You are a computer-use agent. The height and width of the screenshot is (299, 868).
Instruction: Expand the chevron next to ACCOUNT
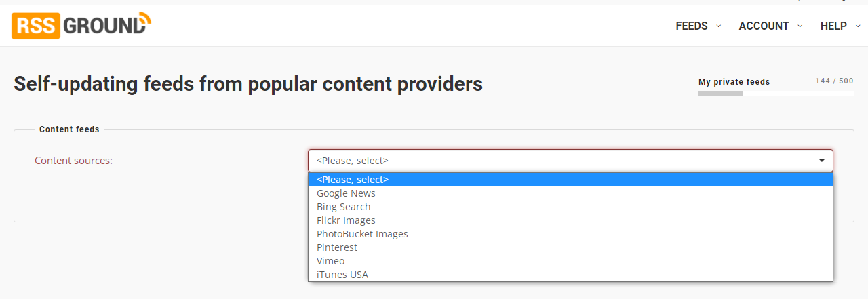point(800,26)
